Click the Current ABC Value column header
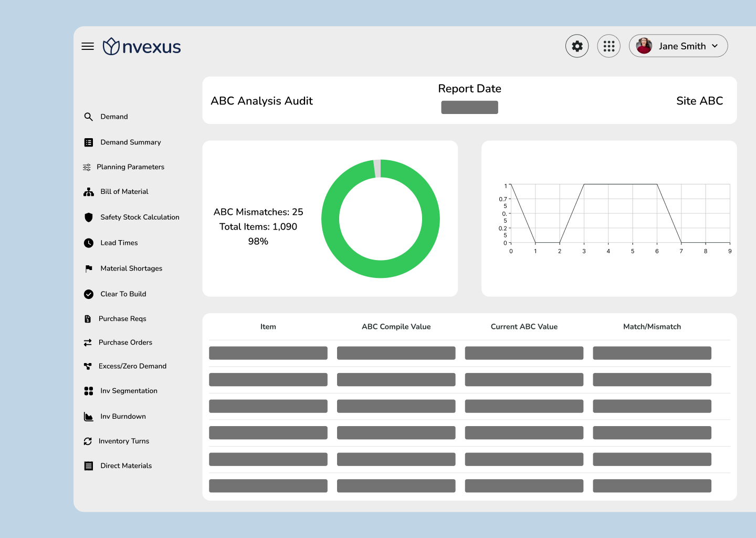Image resolution: width=756 pixels, height=538 pixels. point(524,327)
